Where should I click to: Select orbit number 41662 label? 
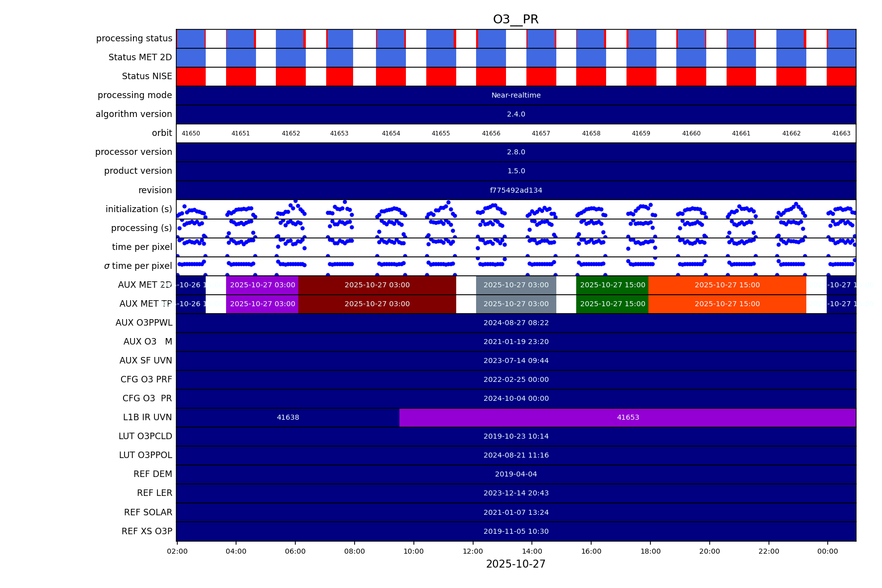791,133
